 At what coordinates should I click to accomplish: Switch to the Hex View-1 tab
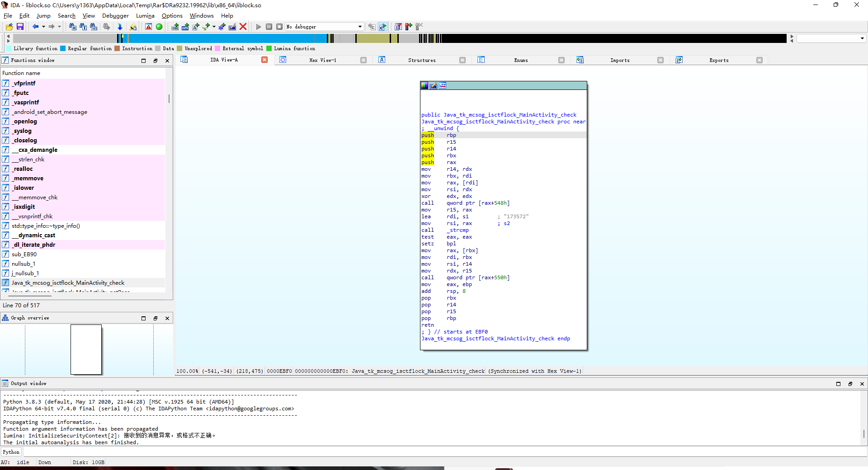click(x=323, y=60)
